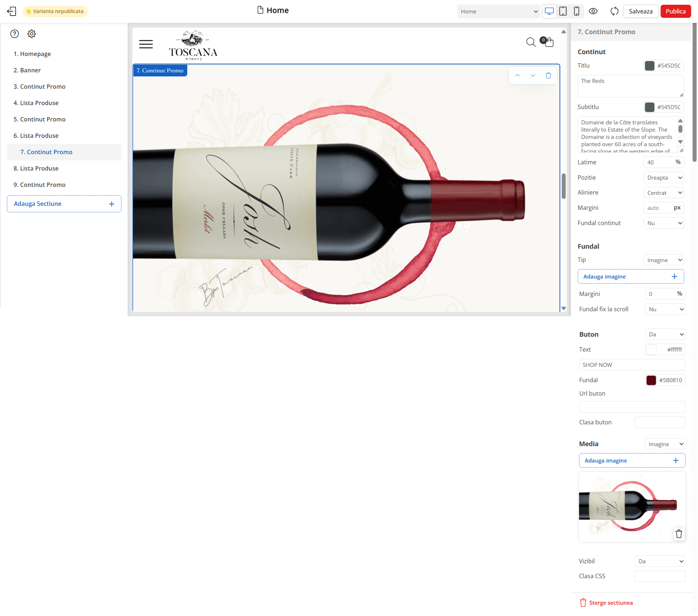The width and height of the screenshot is (698, 616).
Task: Open the Pozitie Dreapta dropdown
Action: tap(664, 177)
